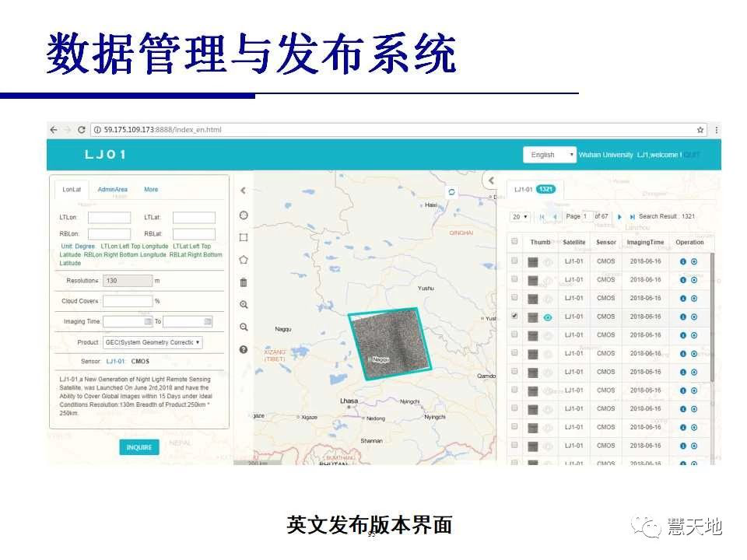
Task: Bookmark page with browser star icon
Action: [x=700, y=130]
